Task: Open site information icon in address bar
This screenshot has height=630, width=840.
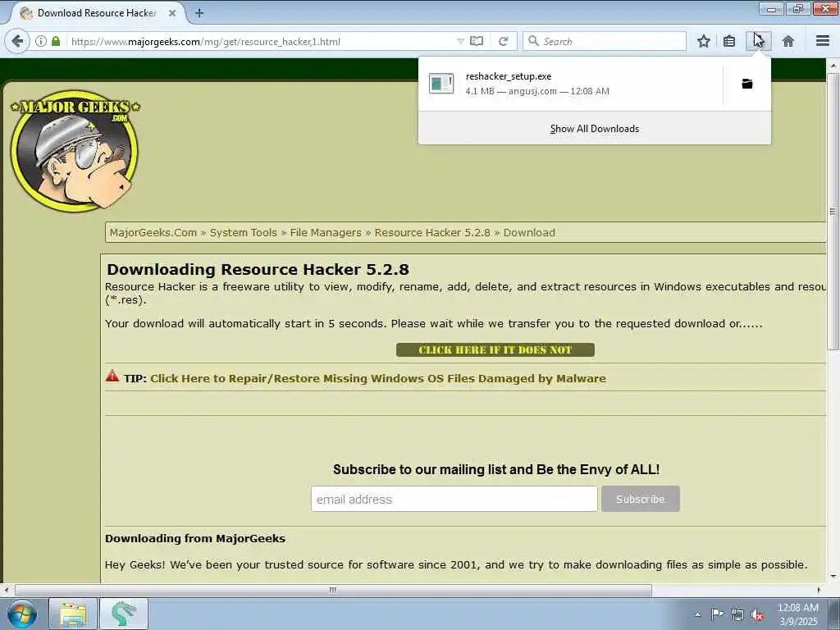Action: tap(41, 41)
